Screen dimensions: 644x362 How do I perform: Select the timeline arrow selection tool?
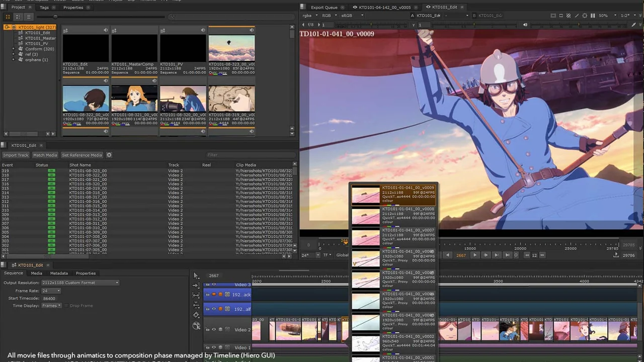click(196, 276)
